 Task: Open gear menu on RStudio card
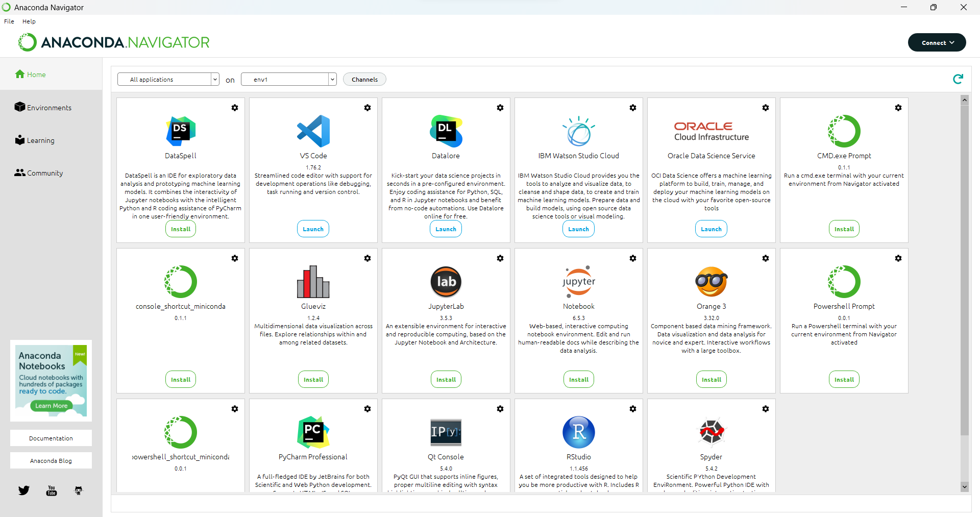(633, 409)
